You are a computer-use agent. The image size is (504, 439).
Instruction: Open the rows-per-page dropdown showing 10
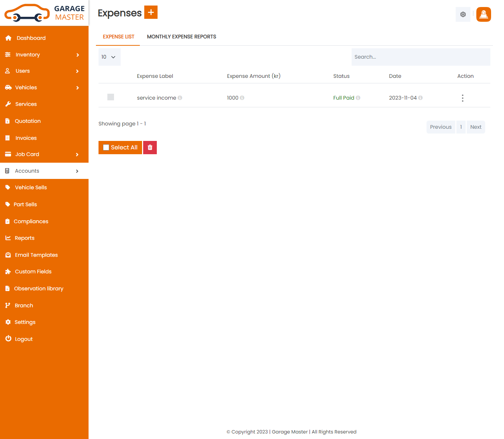pos(109,57)
